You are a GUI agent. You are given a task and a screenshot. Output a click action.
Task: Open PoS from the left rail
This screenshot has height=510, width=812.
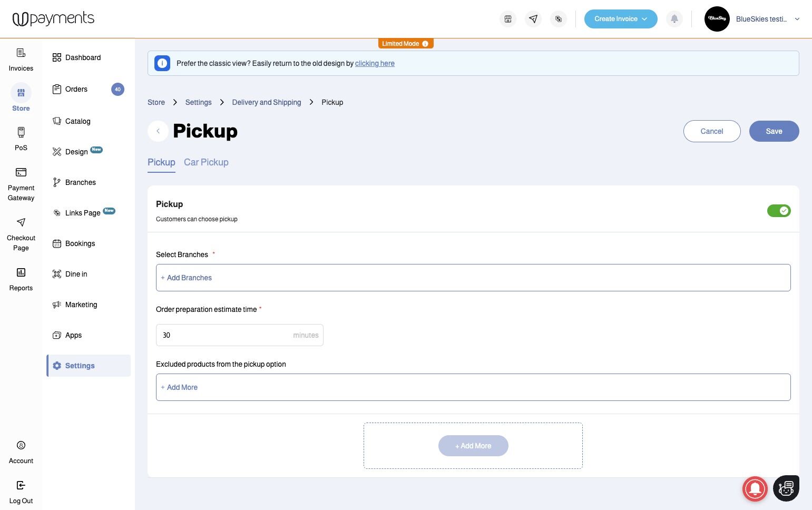[21, 139]
